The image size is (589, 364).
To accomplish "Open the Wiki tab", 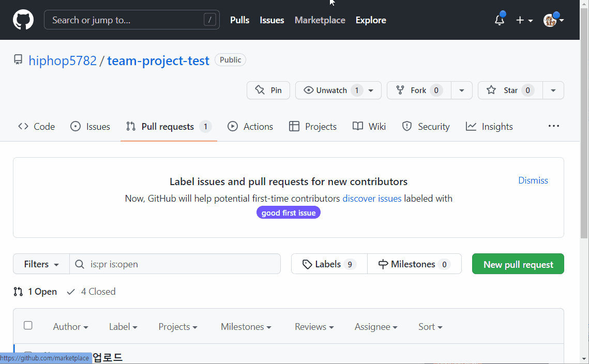I will [x=369, y=127].
